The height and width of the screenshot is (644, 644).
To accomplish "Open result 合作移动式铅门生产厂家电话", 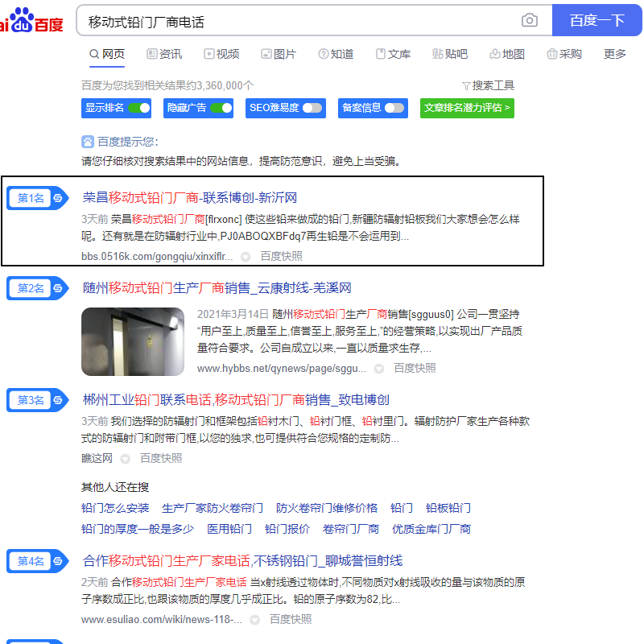I will pyautogui.click(x=242, y=560).
